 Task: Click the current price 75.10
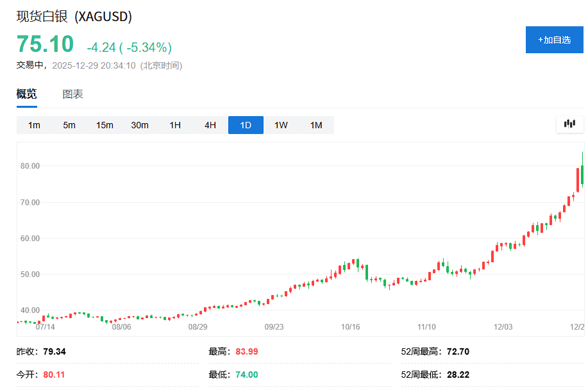coord(45,45)
